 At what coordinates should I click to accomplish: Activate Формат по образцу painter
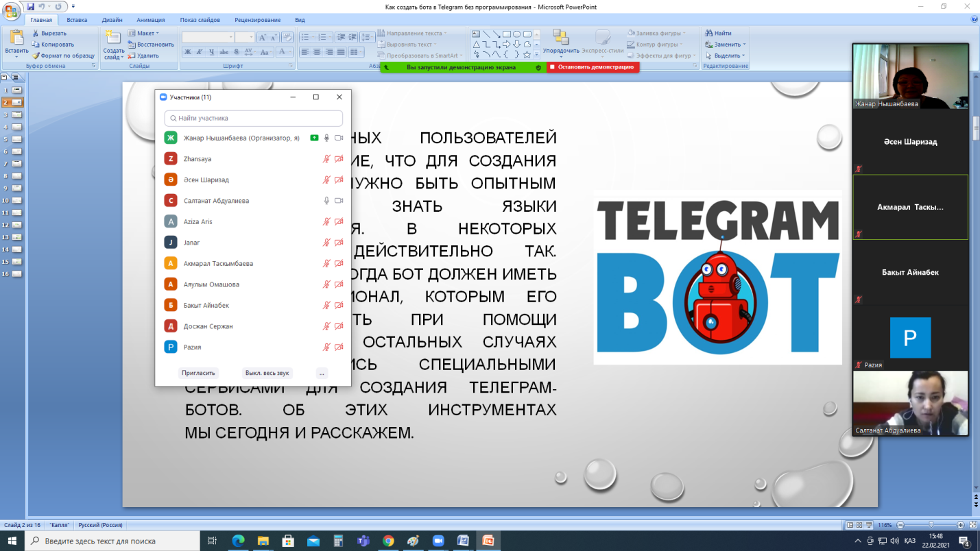coord(62,56)
